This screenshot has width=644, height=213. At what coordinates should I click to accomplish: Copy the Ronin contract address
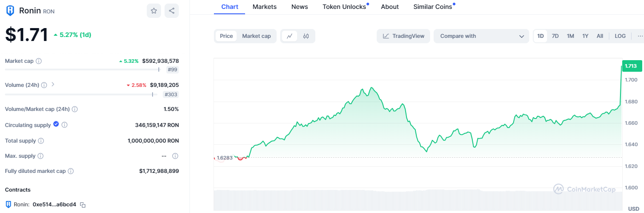83,205
